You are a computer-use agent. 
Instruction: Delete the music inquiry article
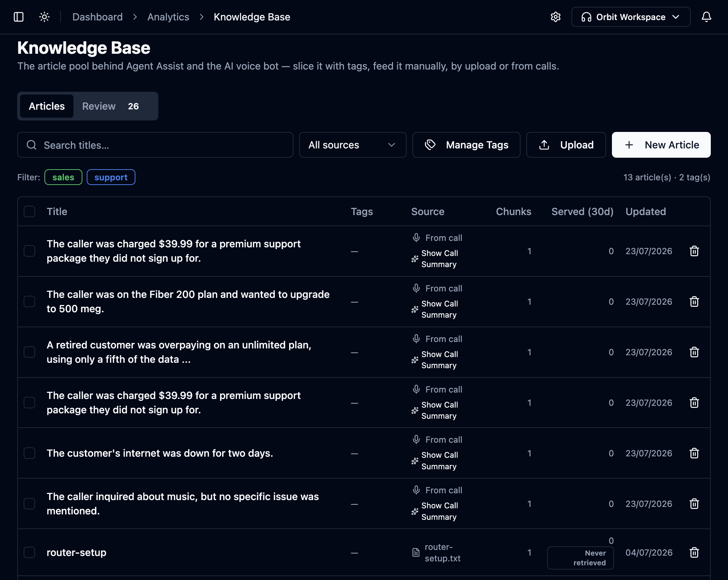(x=694, y=504)
